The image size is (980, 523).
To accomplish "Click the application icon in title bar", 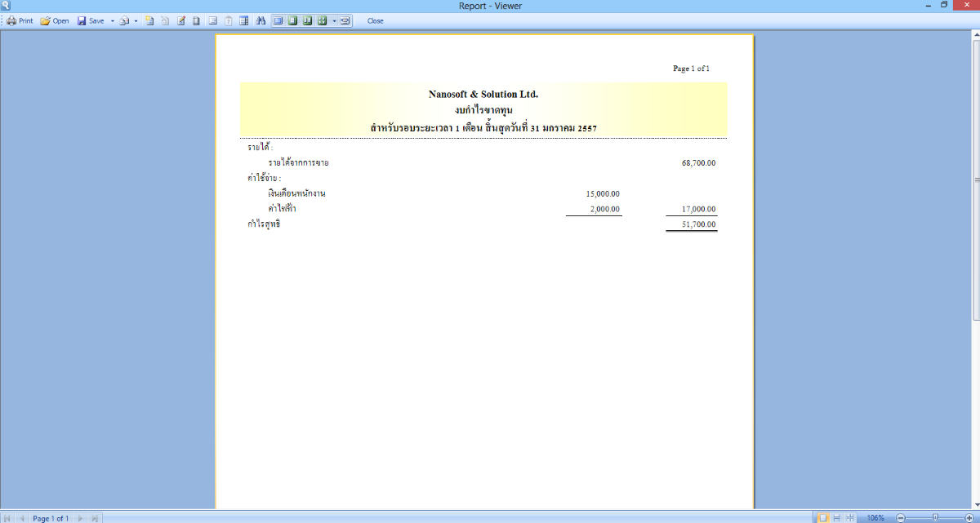I will point(6,6).
